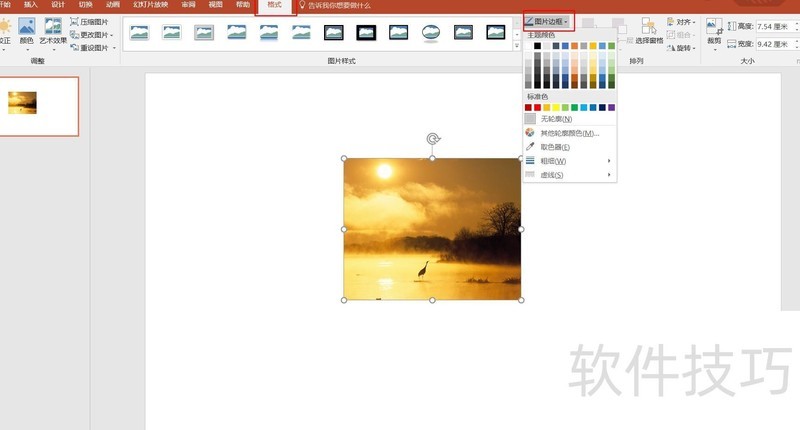Screen dimensions: 800x430
Task: Choose 取色器(E) menu entry
Action: [569, 147]
